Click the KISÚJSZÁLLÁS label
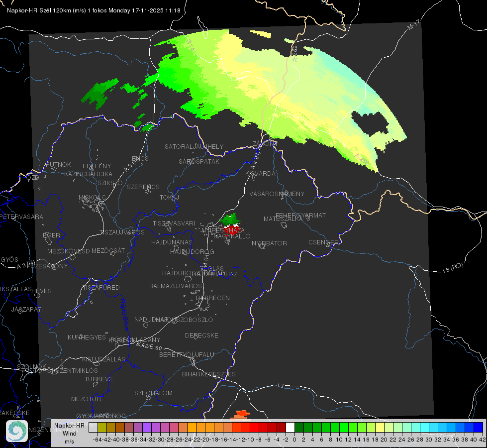Viewport: 487px width, 448px height. (104, 359)
